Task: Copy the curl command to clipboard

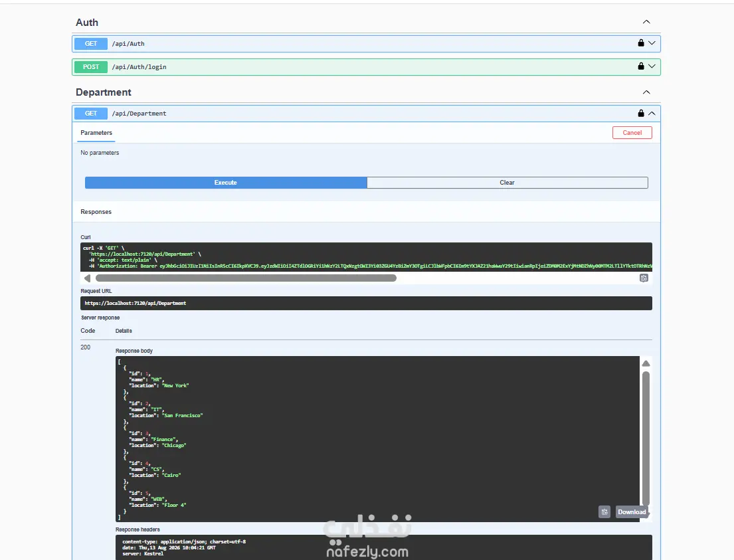Action: [x=644, y=278]
